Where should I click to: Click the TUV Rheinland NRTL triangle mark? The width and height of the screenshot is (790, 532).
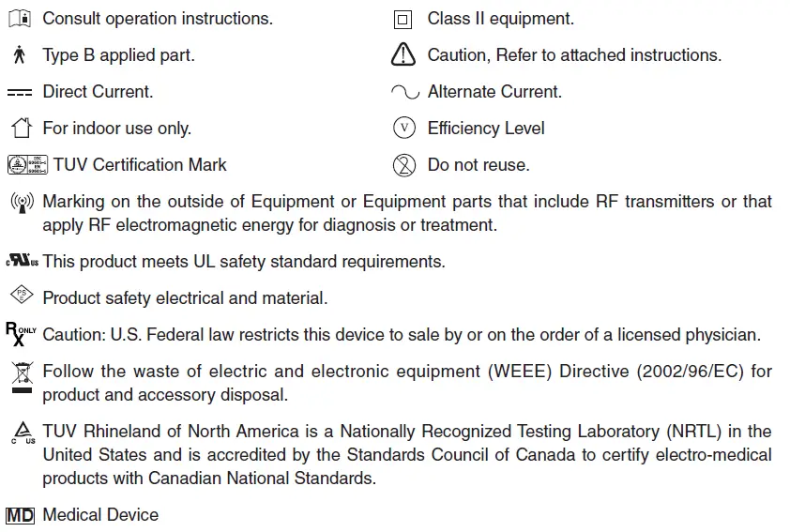[23, 433]
